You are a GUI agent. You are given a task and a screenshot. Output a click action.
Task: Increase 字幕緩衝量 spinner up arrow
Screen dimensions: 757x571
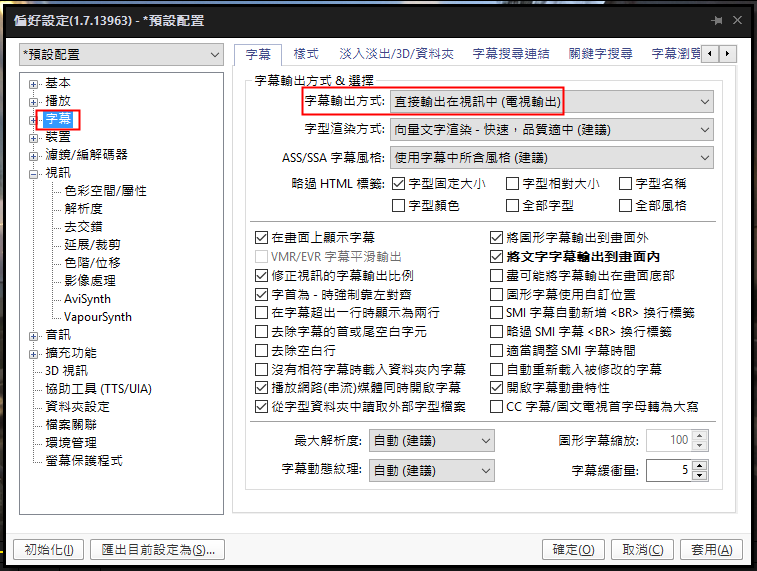click(x=700, y=465)
